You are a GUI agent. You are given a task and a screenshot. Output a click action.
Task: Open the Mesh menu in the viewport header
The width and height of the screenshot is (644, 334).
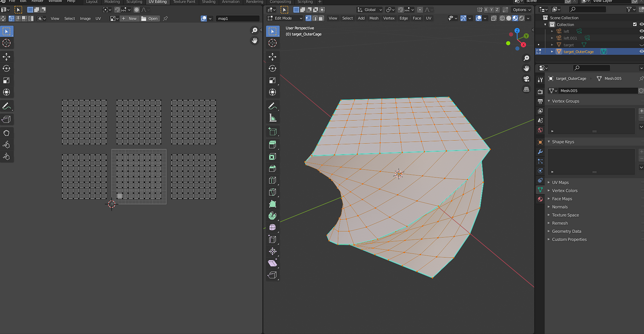(374, 18)
